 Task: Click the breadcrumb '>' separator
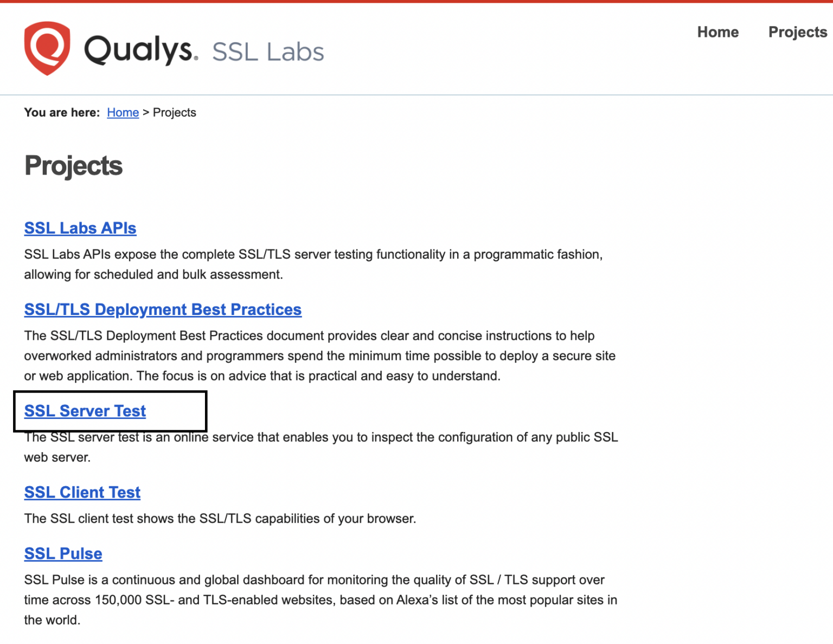point(146,112)
